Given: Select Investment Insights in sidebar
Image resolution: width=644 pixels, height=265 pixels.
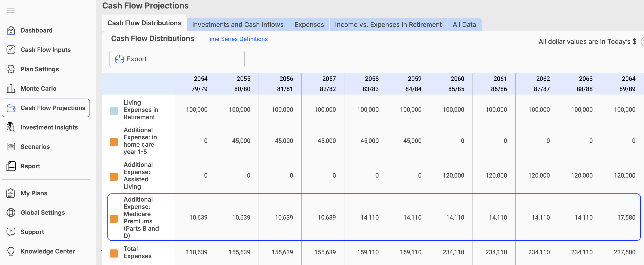Looking at the screenshot, I should coord(49,127).
